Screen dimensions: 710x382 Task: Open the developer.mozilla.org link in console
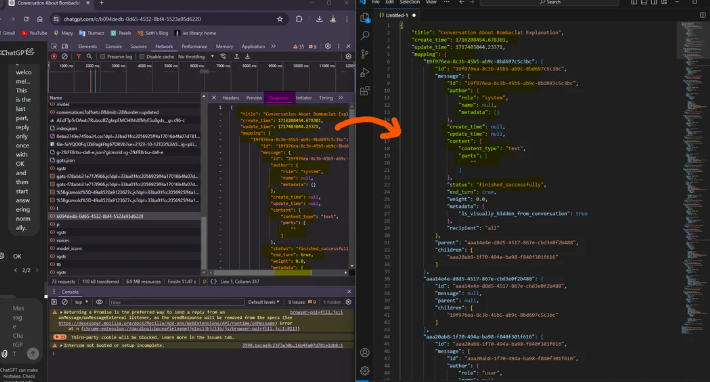(167, 324)
